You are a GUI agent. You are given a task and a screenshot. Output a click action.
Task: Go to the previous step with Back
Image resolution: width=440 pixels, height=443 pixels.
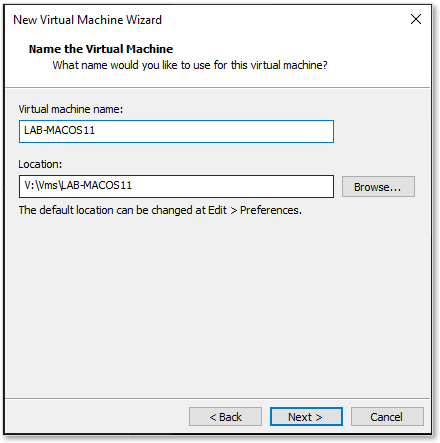[x=225, y=417]
